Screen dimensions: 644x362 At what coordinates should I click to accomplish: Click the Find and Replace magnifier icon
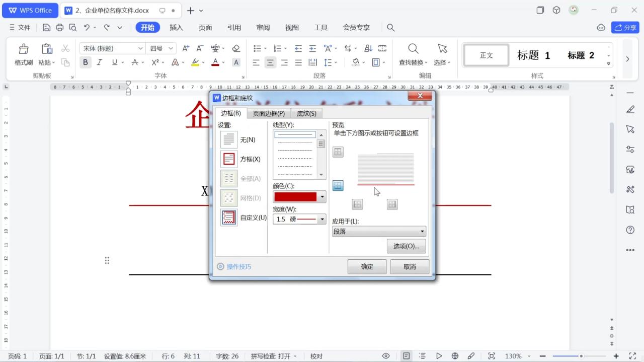413,49
